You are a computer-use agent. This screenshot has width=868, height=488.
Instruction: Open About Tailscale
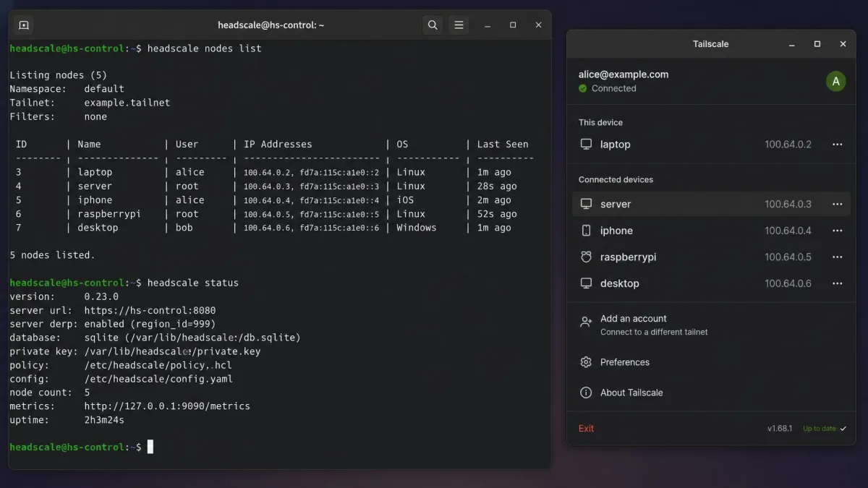pos(711,393)
